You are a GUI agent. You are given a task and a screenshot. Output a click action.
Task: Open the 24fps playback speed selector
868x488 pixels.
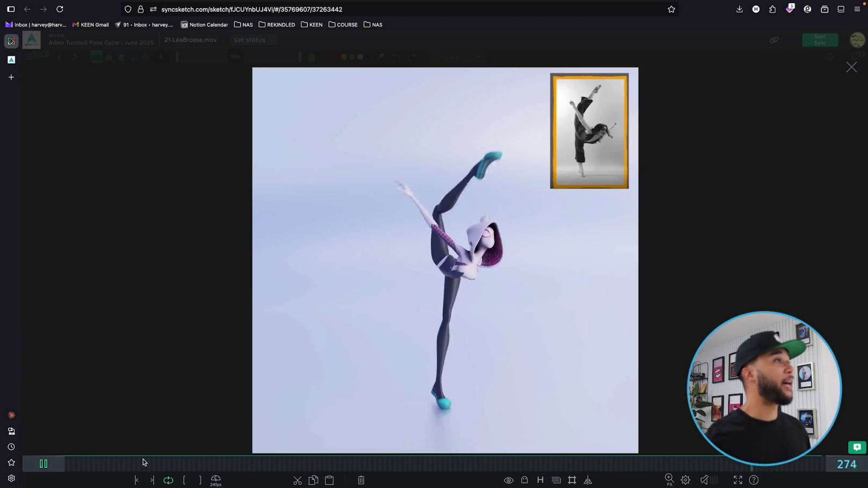point(215,480)
